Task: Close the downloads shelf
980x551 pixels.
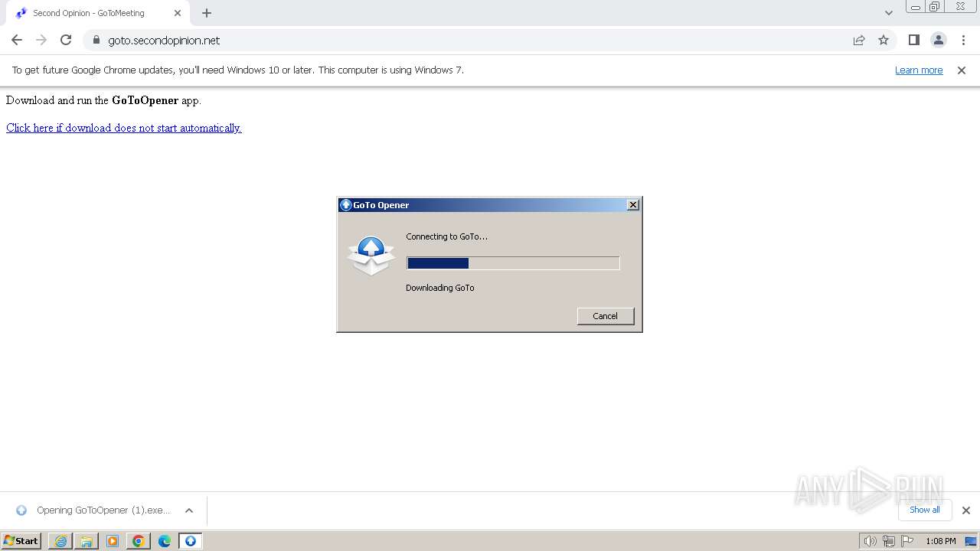Action: (x=966, y=510)
